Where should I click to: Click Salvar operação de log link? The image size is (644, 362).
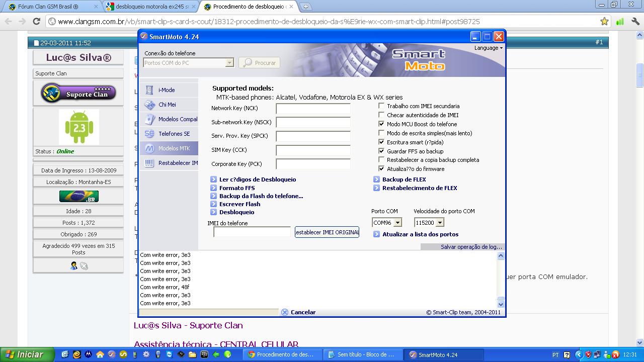pos(471,247)
